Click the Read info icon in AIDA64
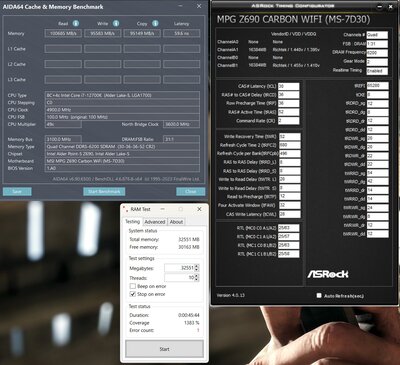 click(x=76, y=23)
